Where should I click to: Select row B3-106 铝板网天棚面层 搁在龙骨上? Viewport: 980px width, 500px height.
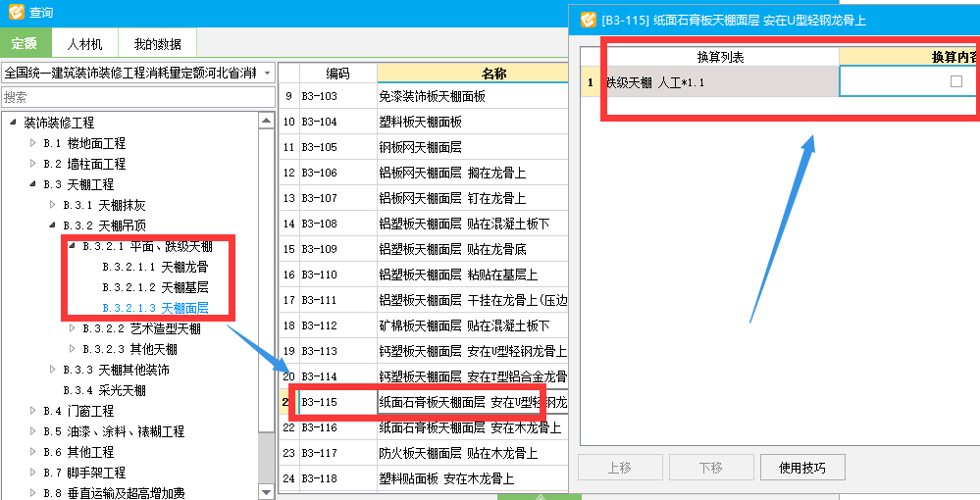(424, 173)
